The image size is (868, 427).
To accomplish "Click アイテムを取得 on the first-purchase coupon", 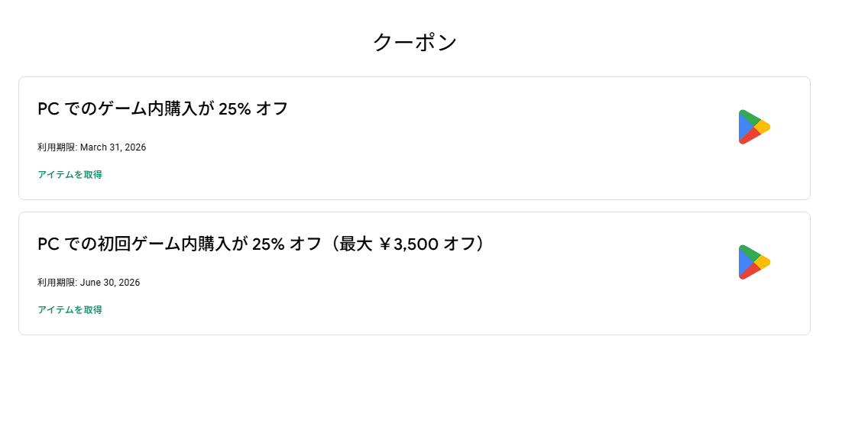I will click(70, 310).
